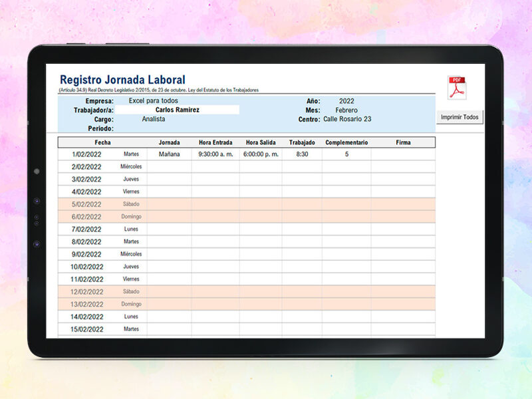The image size is (532, 399).
Task: Click the title Registro Jornada Laboral
Action: (x=122, y=80)
